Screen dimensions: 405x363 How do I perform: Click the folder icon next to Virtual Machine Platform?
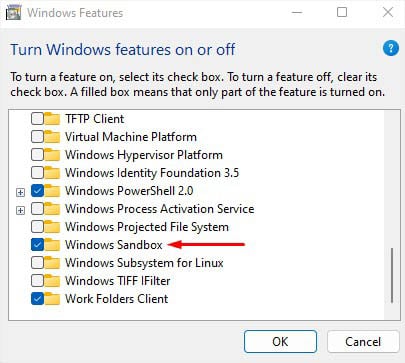[52, 137]
